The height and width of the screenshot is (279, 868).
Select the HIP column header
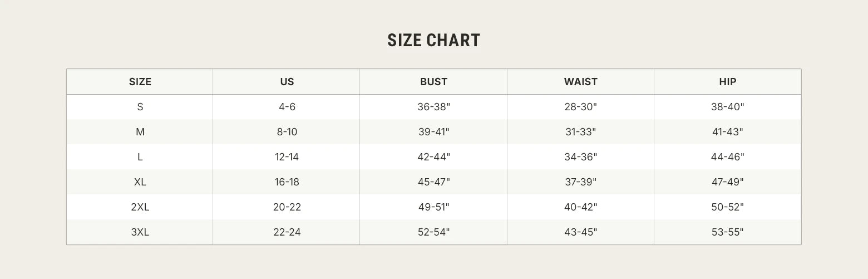point(727,82)
